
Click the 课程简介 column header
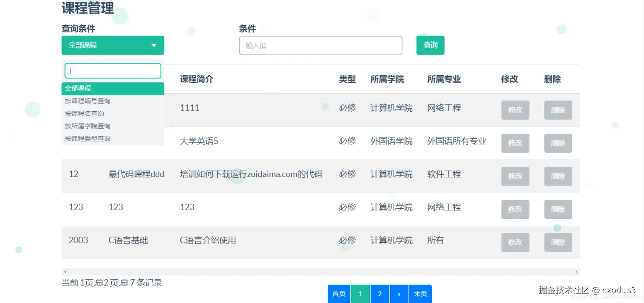click(197, 79)
